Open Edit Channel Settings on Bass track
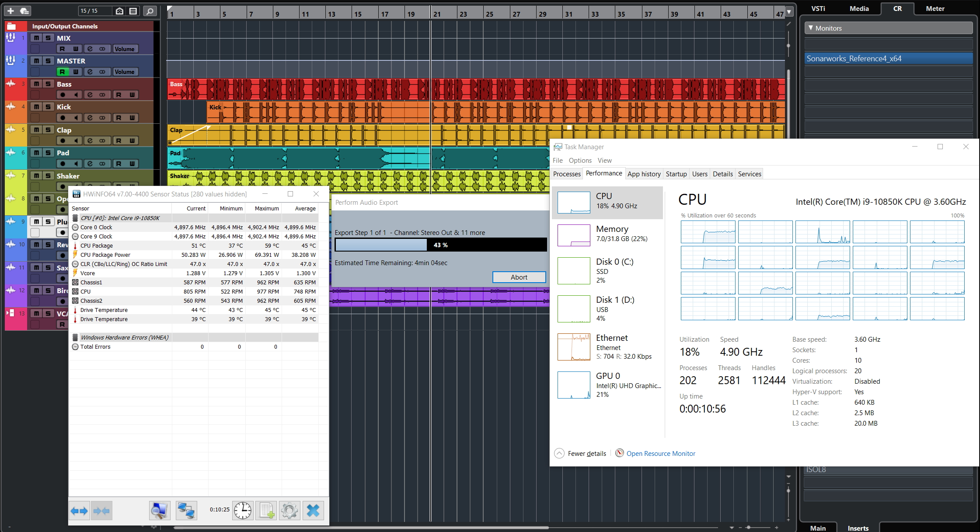This screenshot has width=980, height=532. pyautogui.click(x=90, y=95)
